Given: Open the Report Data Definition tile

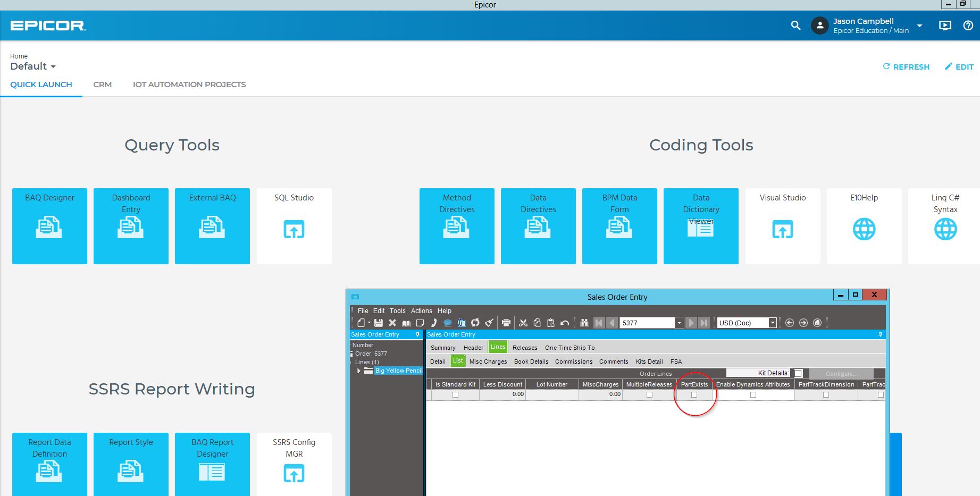Looking at the screenshot, I should pos(49,464).
